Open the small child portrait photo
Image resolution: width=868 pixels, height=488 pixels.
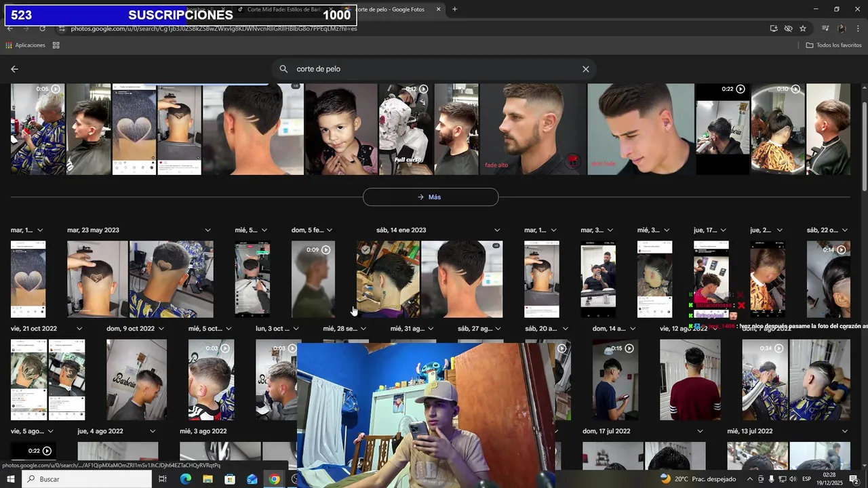pos(341,129)
